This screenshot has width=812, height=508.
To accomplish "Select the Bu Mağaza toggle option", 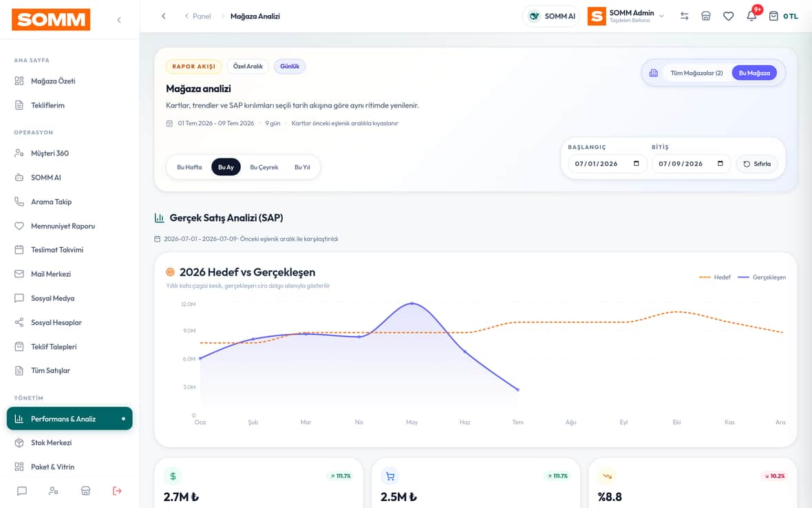I will pyautogui.click(x=754, y=73).
